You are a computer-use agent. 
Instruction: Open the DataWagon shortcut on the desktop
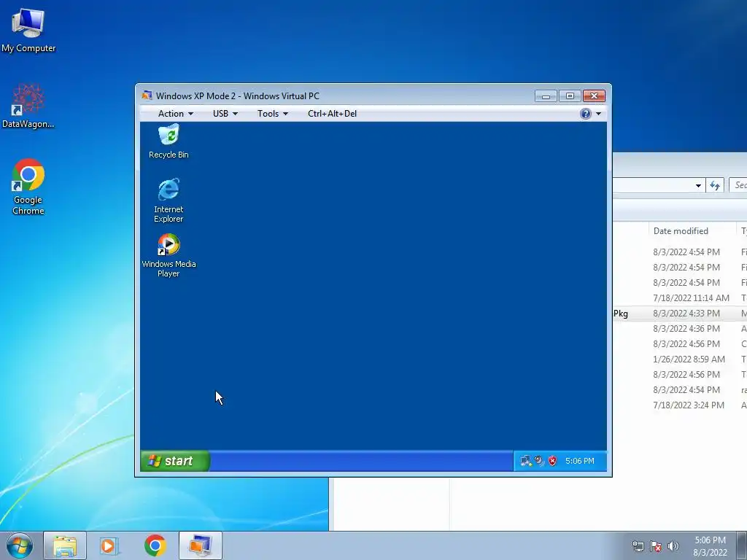[28, 106]
